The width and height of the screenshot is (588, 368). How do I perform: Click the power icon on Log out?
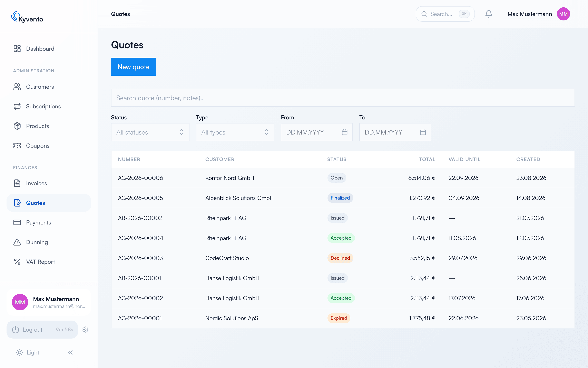(x=16, y=330)
